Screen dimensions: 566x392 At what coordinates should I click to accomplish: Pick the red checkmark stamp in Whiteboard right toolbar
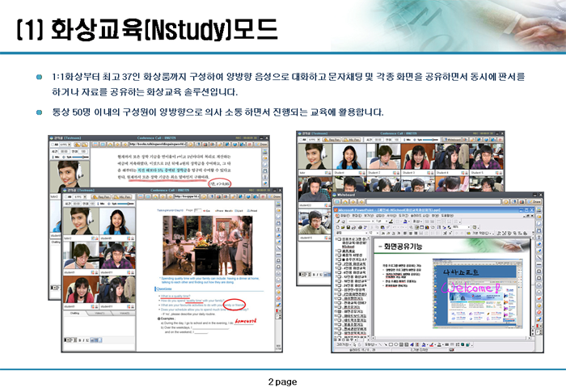click(x=539, y=298)
